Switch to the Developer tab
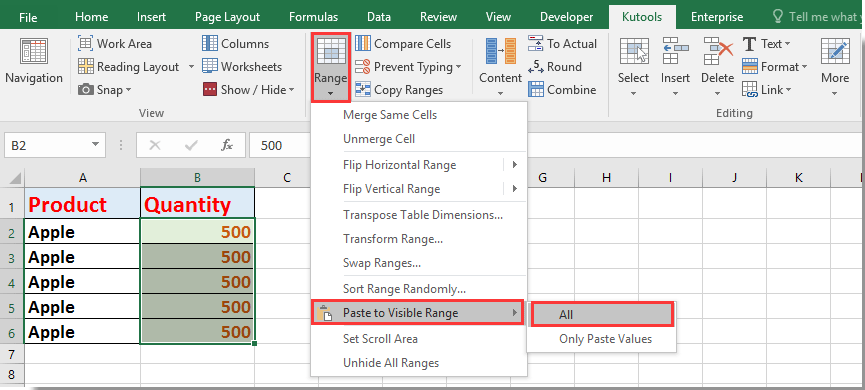The height and width of the screenshot is (390, 865). point(567,17)
